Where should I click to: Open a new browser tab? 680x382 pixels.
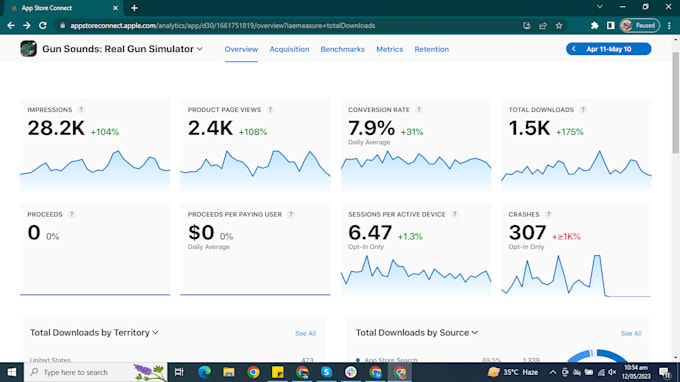tap(134, 8)
